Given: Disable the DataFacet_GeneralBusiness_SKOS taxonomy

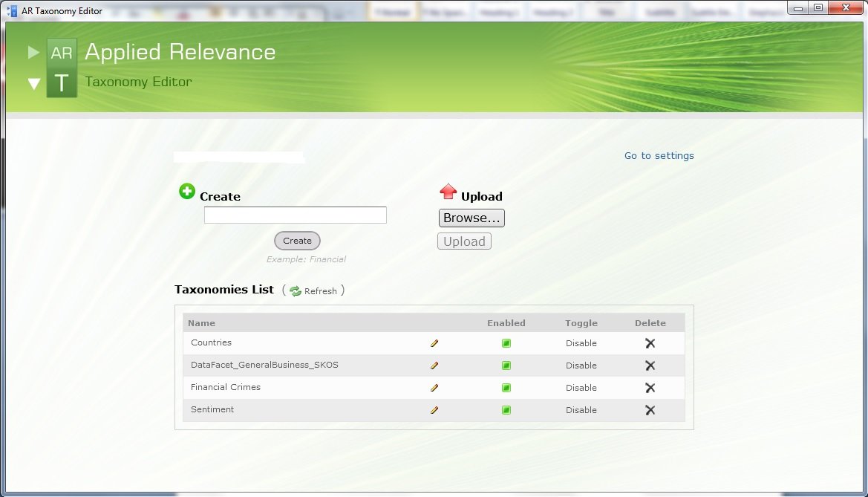Looking at the screenshot, I should tap(581, 366).
